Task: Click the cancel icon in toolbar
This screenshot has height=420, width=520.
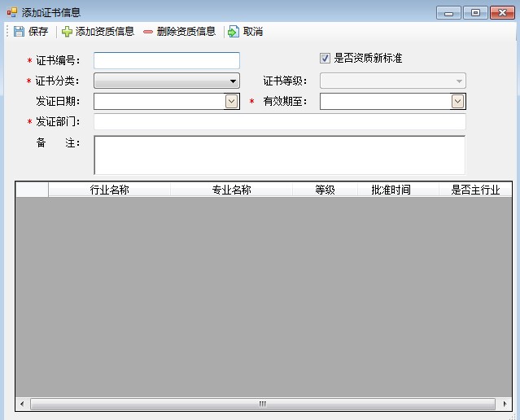Action: pos(234,32)
